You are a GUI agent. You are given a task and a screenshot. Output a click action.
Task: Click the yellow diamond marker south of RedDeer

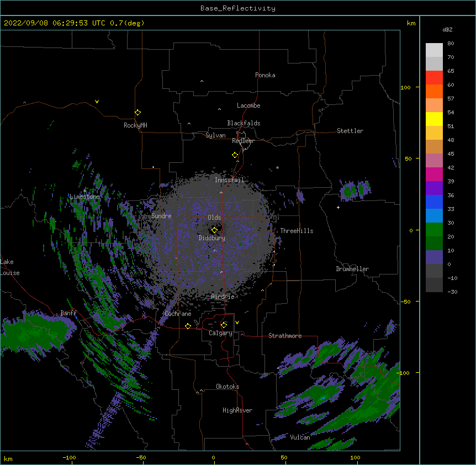(x=235, y=155)
